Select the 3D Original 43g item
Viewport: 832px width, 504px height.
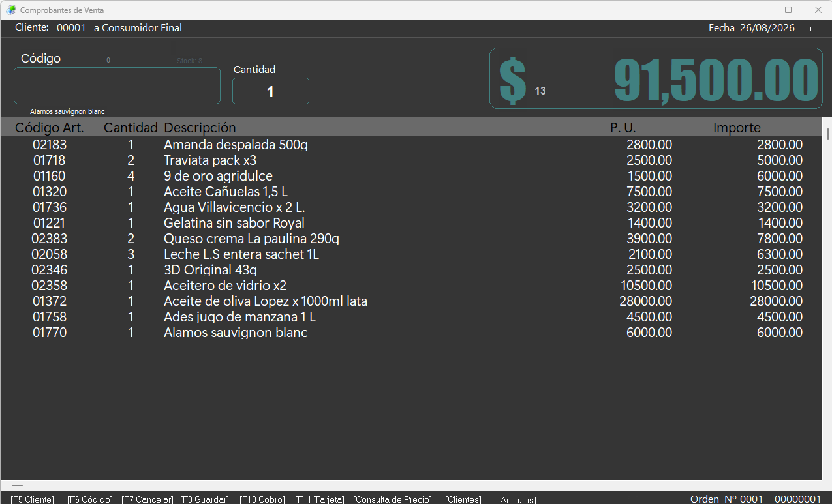(x=411, y=270)
